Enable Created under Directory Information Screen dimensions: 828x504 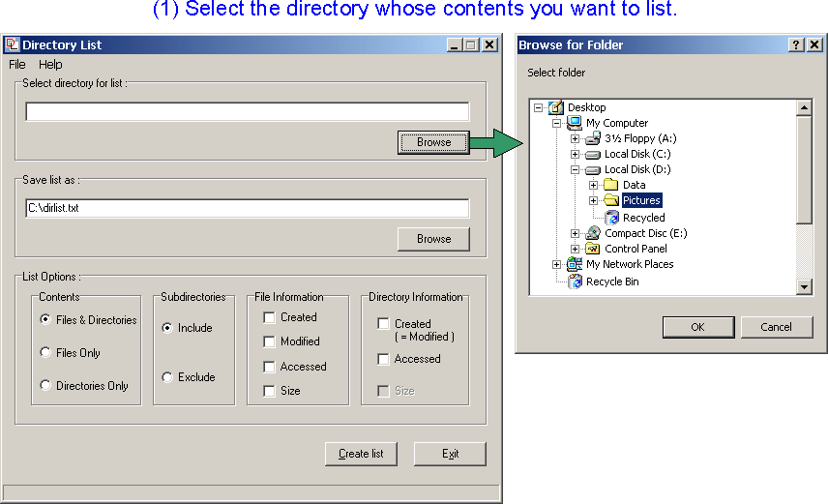[383, 323]
